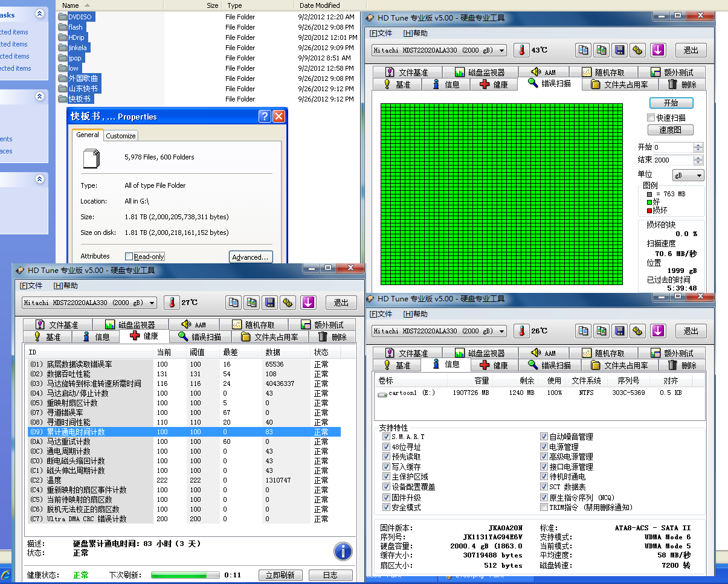The width and height of the screenshot is (728, 584).
Task: Click the save screenshot floppy icon beside 27℃
Action: click(270, 303)
